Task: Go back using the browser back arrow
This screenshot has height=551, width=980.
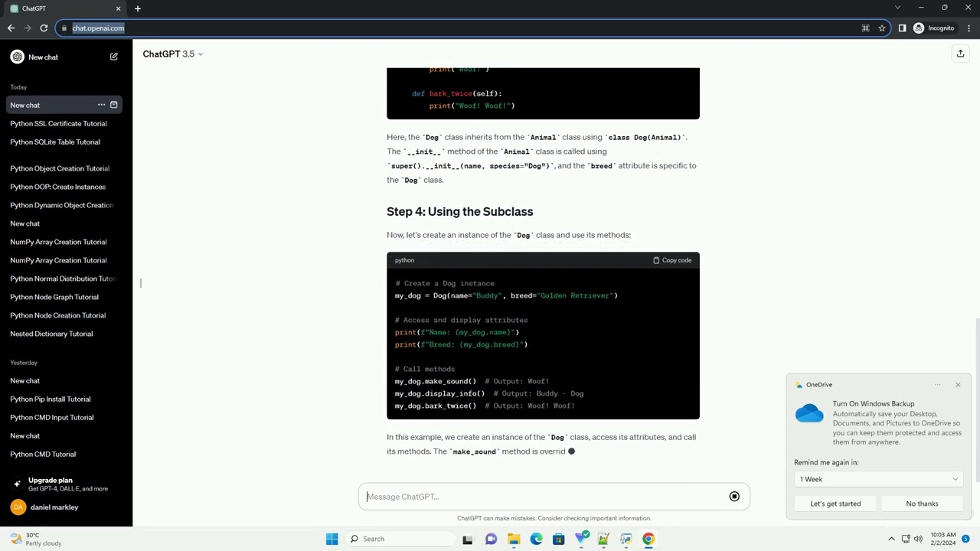Action: (x=11, y=28)
